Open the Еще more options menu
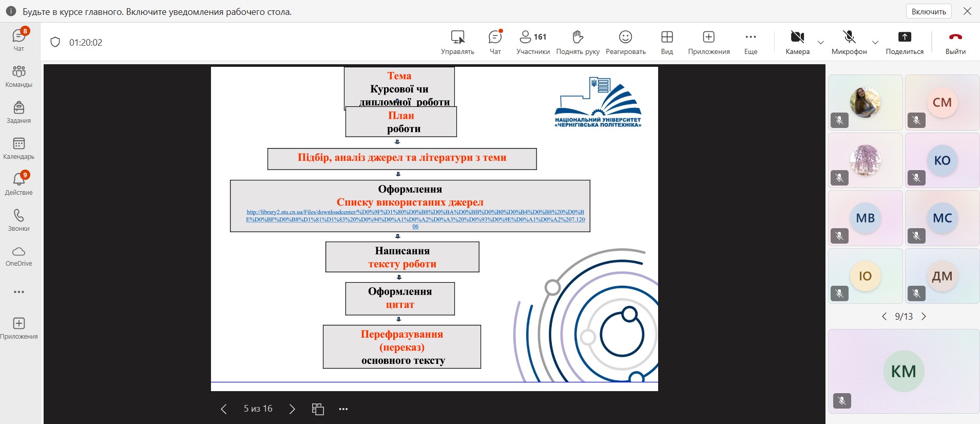 pyautogui.click(x=751, y=42)
